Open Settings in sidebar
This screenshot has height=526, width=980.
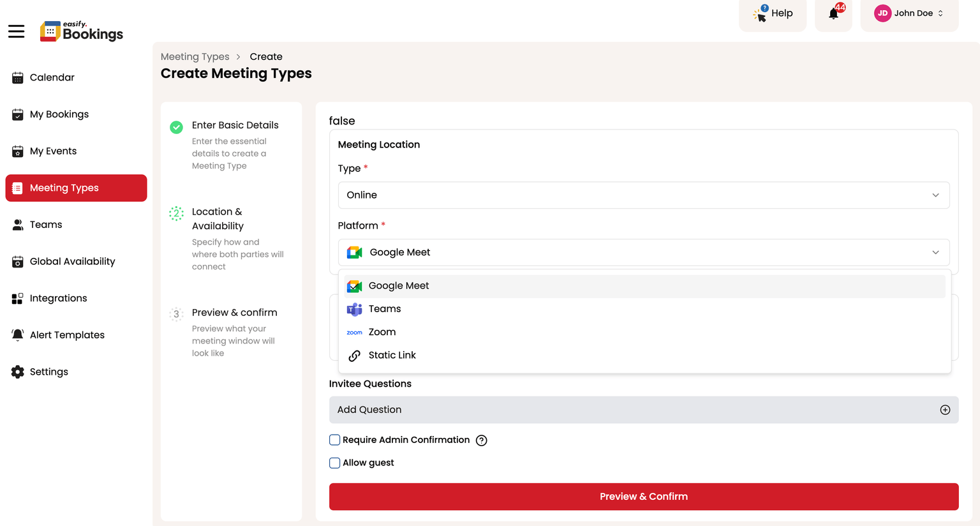pyautogui.click(x=76, y=372)
